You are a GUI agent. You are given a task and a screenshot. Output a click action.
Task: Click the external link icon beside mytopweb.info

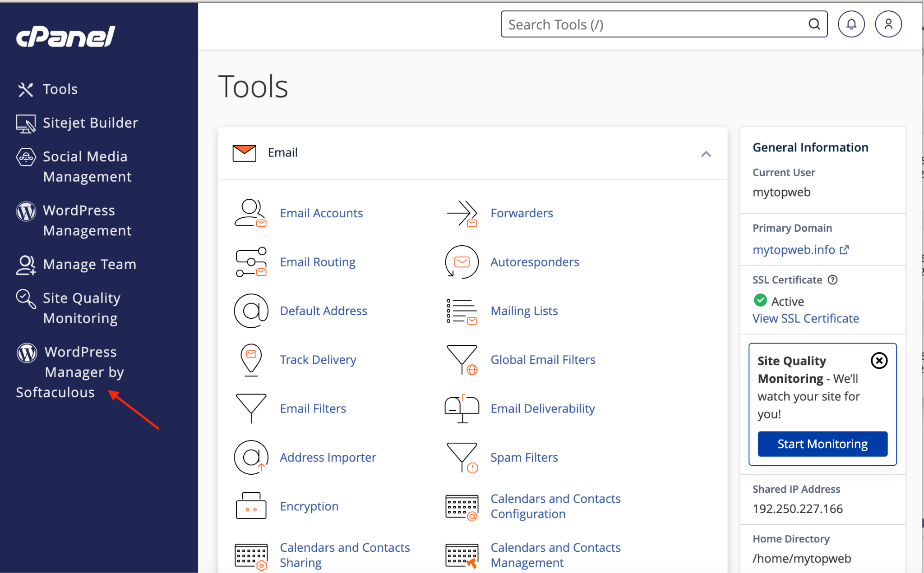click(x=844, y=250)
